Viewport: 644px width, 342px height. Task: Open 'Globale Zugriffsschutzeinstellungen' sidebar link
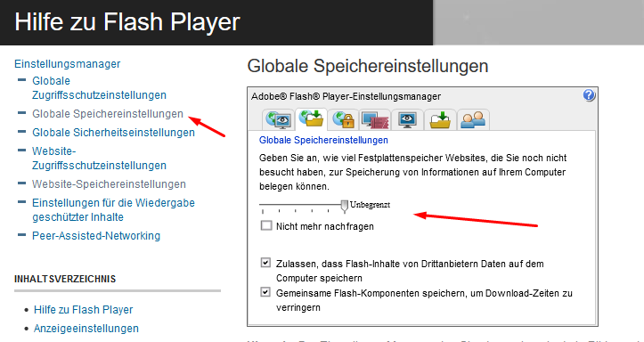[x=99, y=88]
